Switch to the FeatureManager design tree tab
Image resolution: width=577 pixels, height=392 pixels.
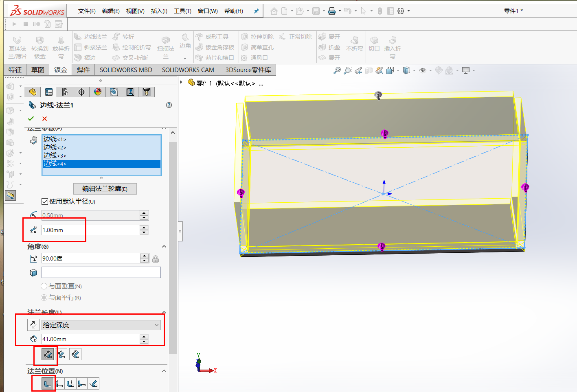click(x=33, y=92)
